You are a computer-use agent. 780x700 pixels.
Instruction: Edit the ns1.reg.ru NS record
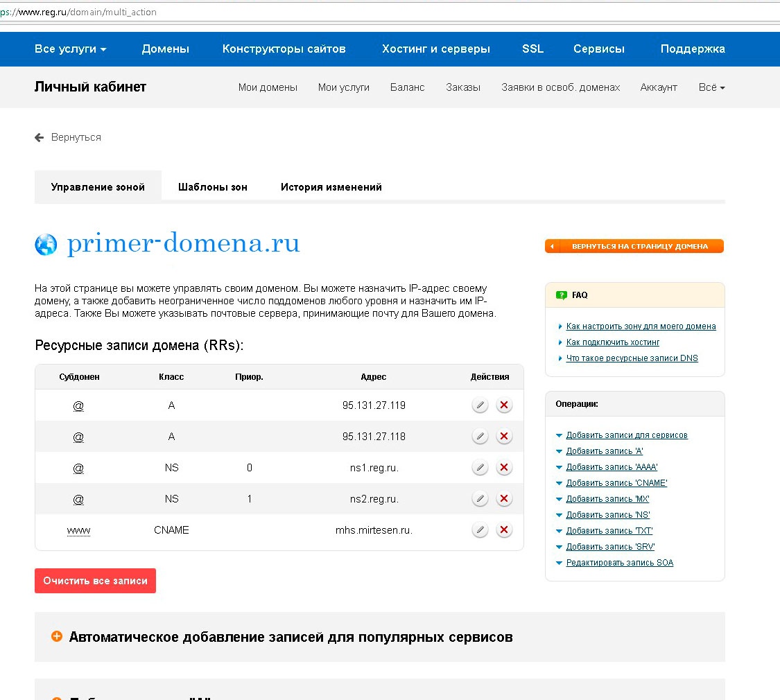pyautogui.click(x=480, y=468)
